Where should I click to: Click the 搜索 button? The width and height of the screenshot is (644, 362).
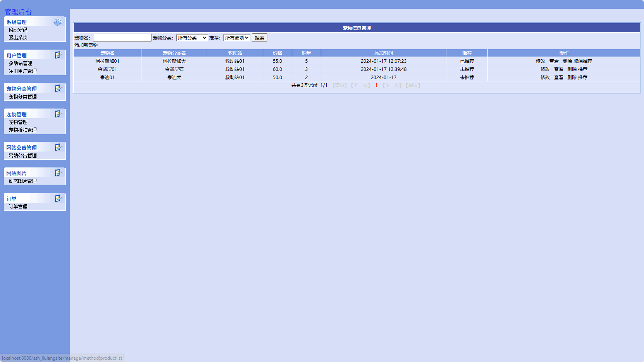pyautogui.click(x=260, y=38)
